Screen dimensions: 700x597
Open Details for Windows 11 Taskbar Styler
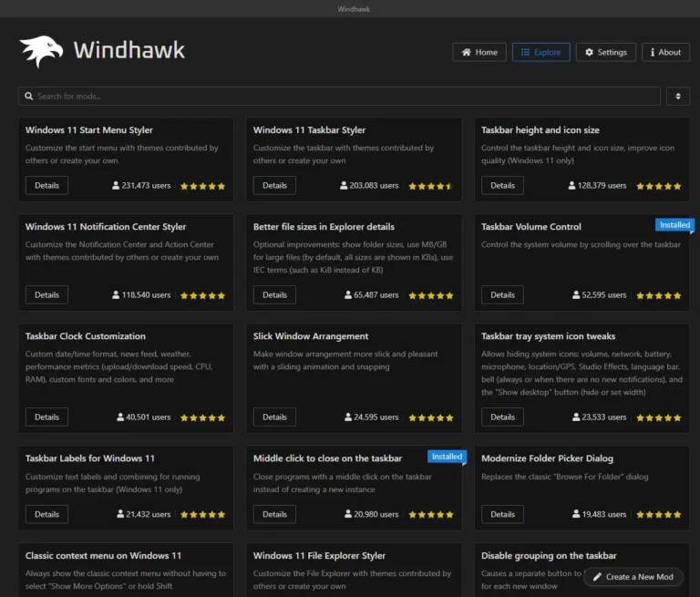pos(274,185)
